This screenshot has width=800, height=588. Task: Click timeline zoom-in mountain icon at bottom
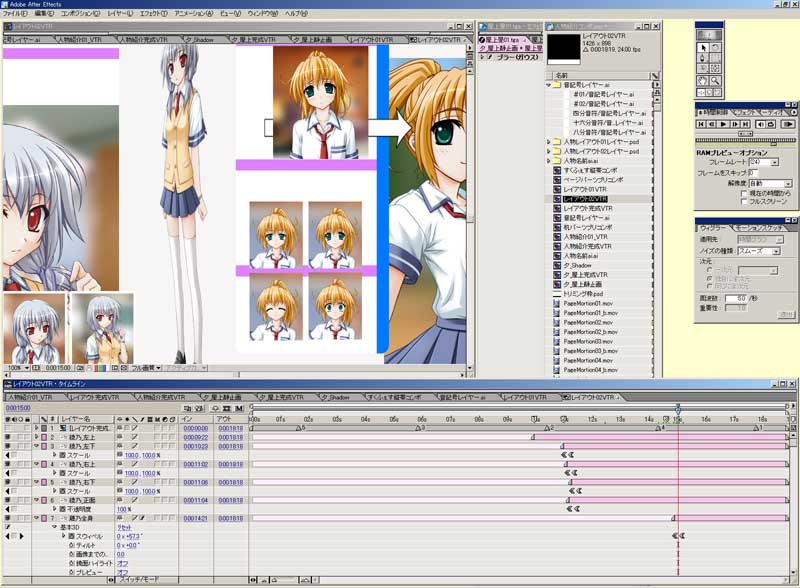(x=304, y=580)
